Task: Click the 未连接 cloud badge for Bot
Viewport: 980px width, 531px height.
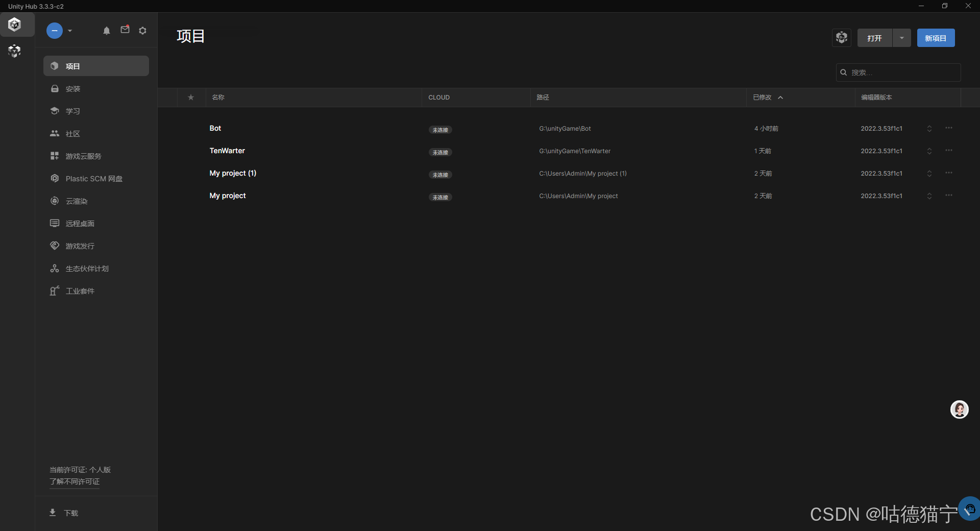Action: point(440,130)
